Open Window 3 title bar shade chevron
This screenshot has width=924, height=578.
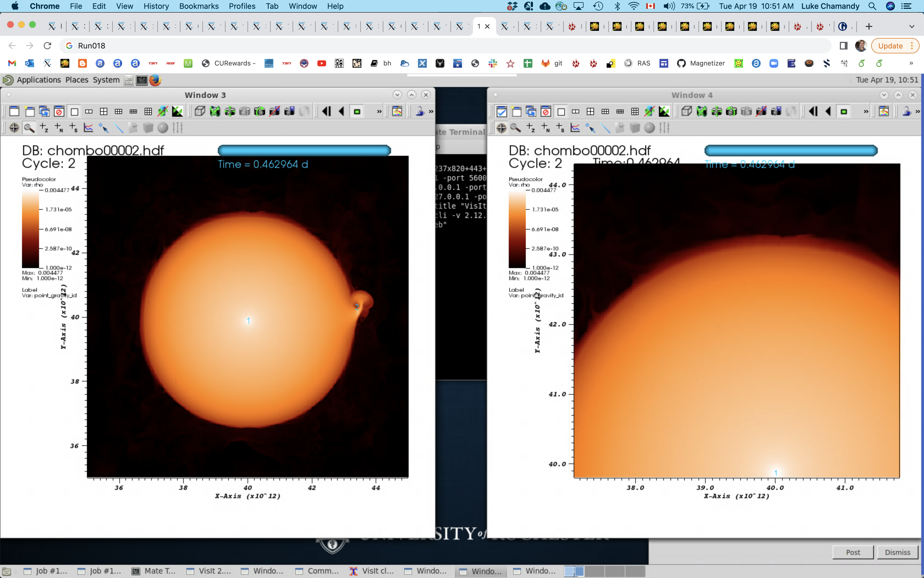point(397,95)
